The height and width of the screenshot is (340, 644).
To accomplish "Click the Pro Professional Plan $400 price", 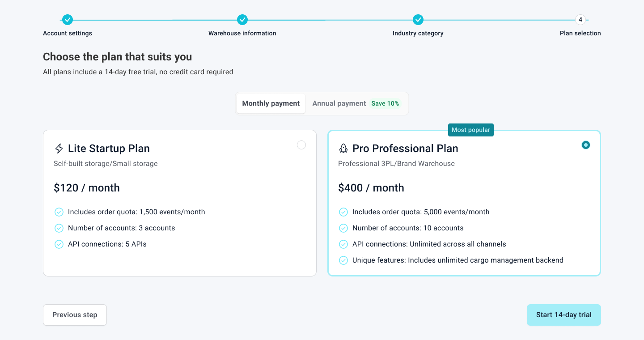I will 371,188.
